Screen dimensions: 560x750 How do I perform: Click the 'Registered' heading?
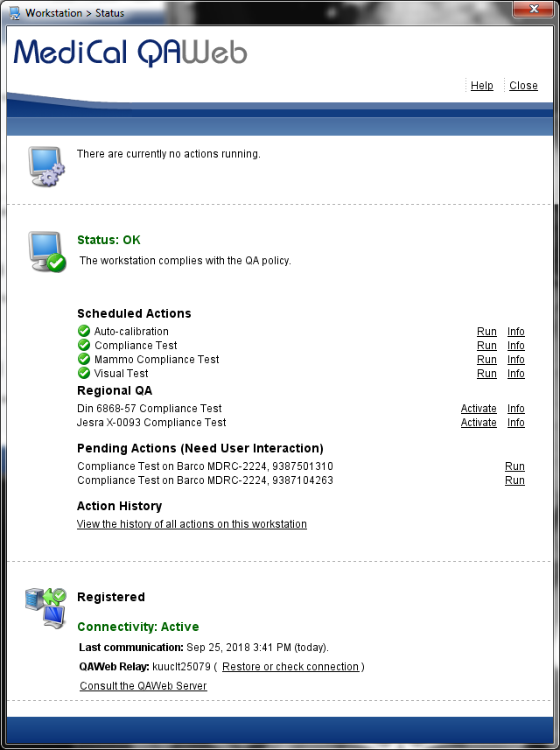pyautogui.click(x=111, y=597)
